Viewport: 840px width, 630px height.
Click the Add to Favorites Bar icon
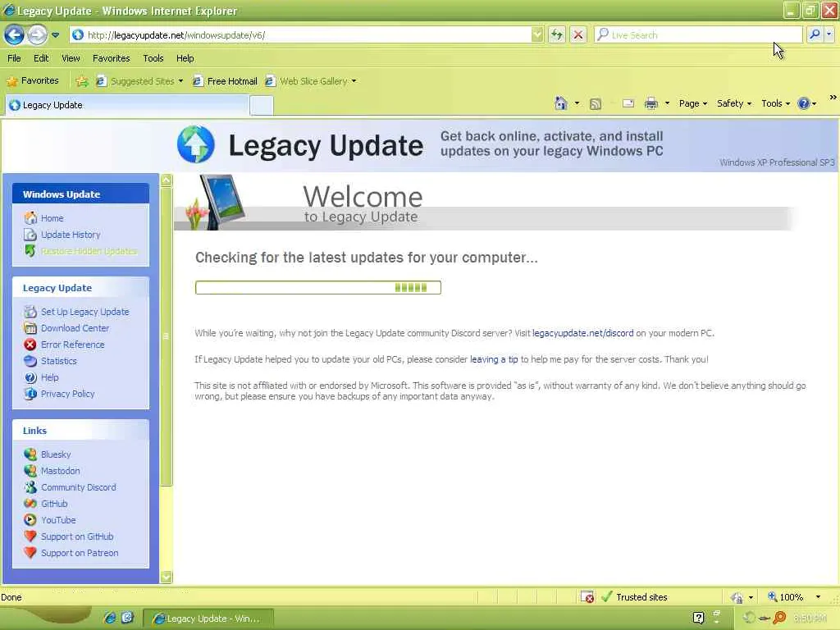click(82, 81)
